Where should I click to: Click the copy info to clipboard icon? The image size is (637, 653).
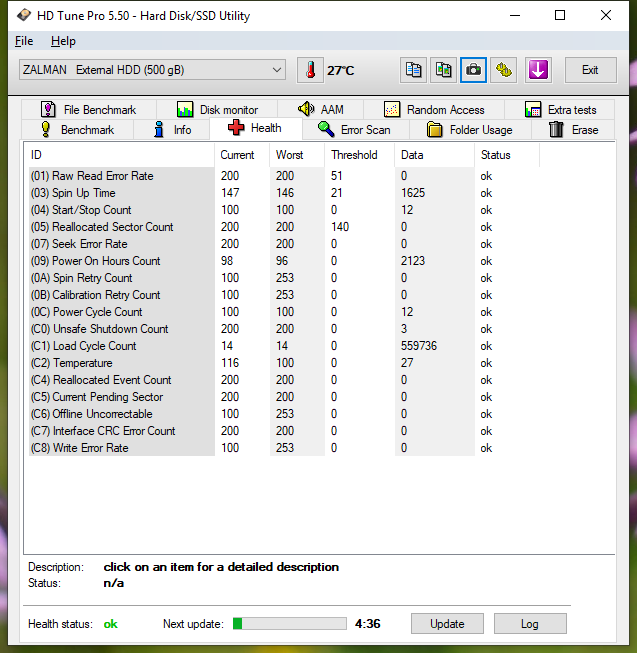[413, 70]
